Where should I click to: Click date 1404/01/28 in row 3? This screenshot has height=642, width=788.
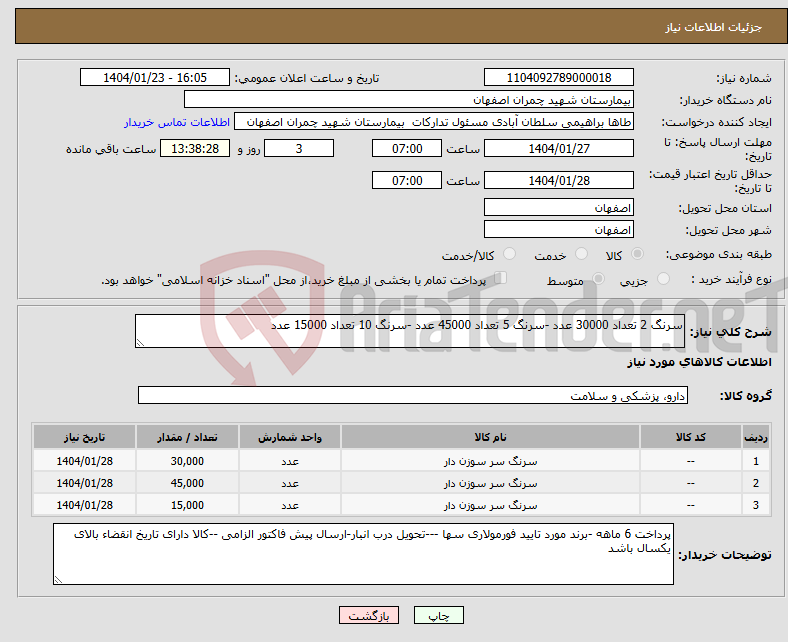[84, 505]
